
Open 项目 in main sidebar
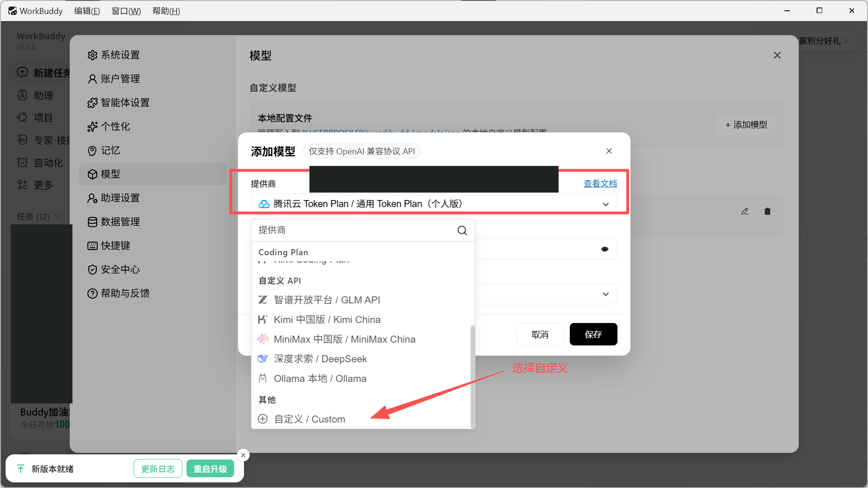pos(36,118)
